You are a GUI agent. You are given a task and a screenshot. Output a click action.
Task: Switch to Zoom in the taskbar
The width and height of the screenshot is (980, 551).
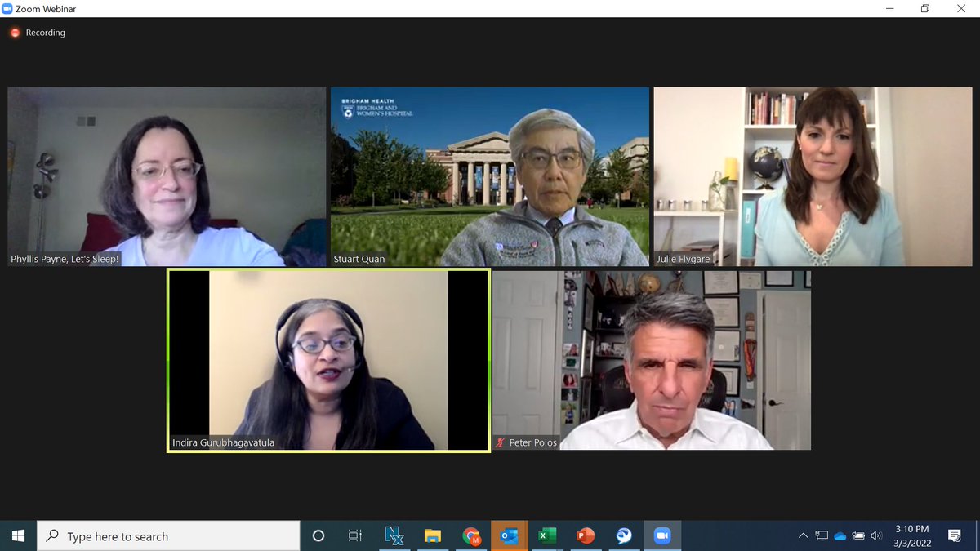pyautogui.click(x=662, y=536)
